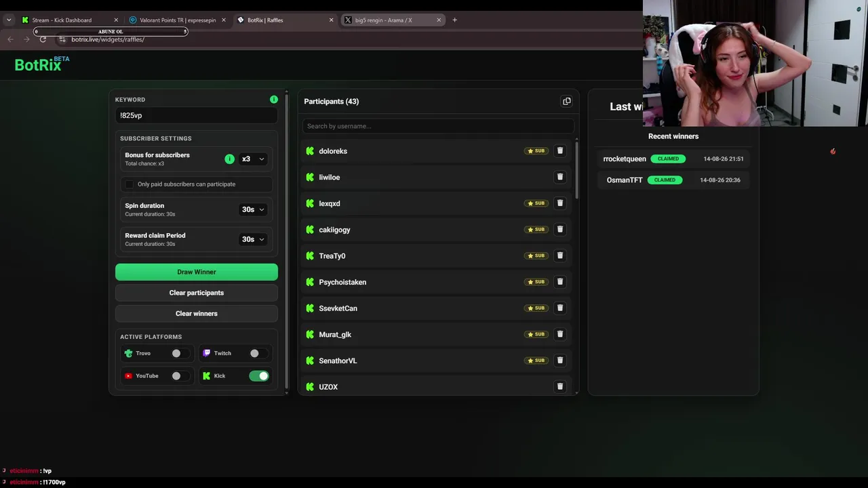Open the browser tab search dropdown

point(9,20)
